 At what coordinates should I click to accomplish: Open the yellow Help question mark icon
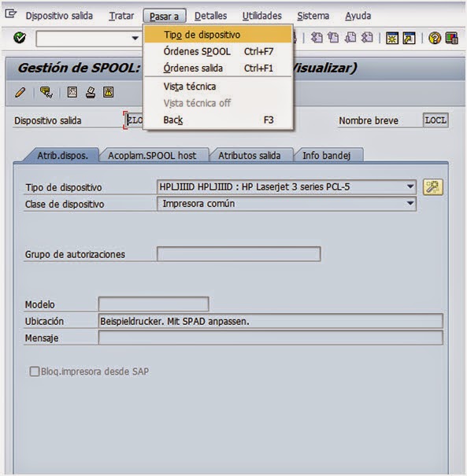(435, 39)
